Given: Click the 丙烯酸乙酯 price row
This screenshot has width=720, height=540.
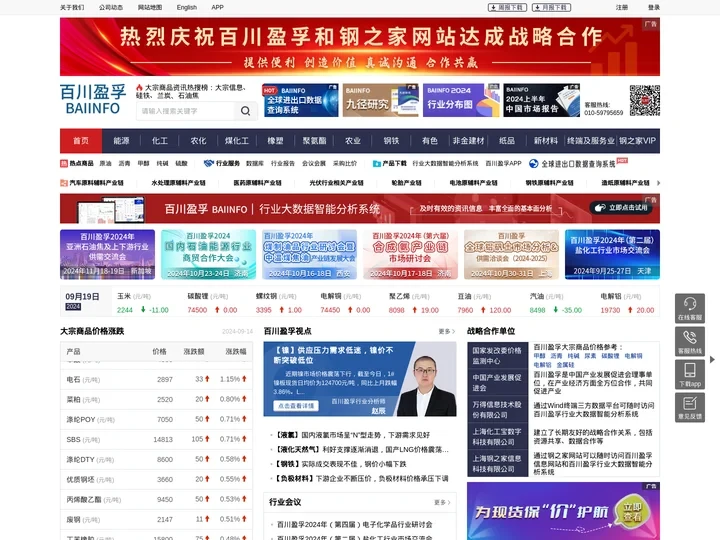Looking at the screenshot, I should (x=156, y=499).
